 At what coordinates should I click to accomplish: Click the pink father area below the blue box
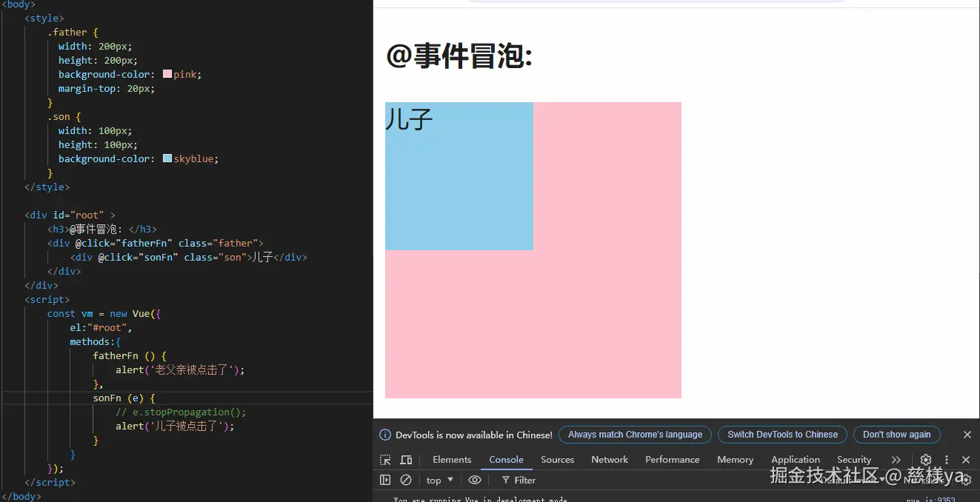(x=533, y=324)
